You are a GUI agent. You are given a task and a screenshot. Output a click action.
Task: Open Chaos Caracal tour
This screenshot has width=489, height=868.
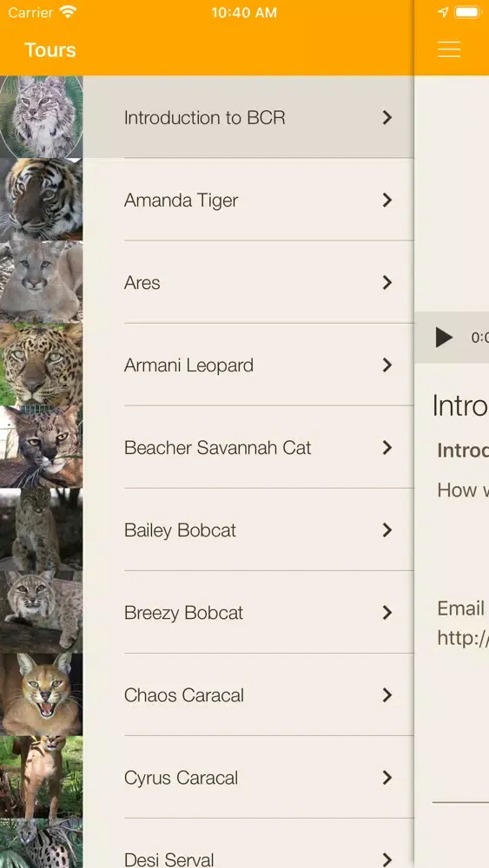pos(207,694)
